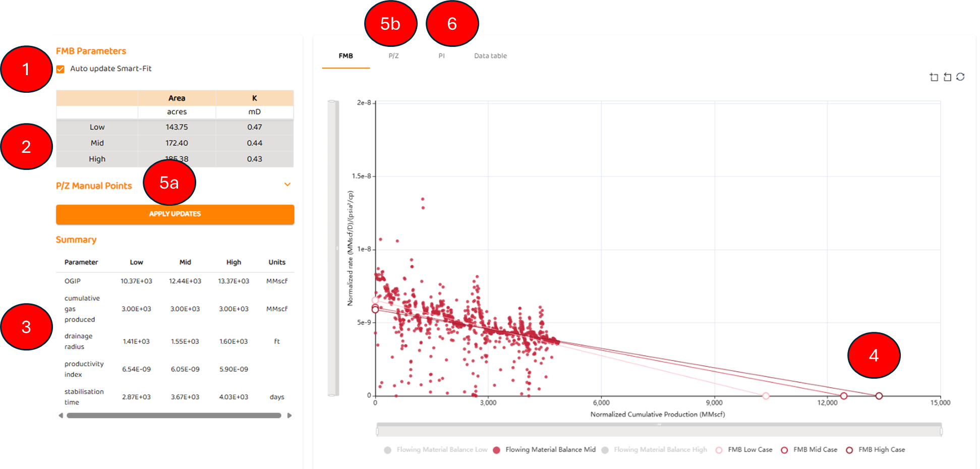This screenshot has height=469, width=980.
Task: Open the PI tab
Action: [441, 56]
